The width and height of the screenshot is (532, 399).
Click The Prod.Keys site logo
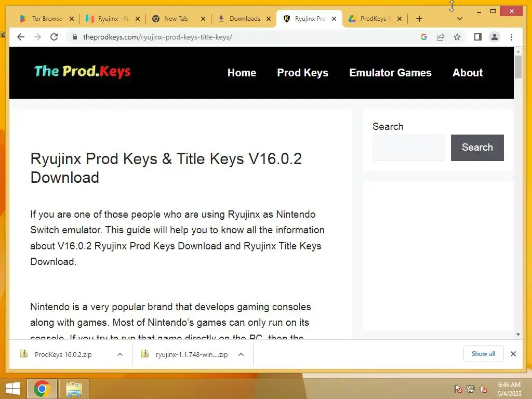click(x=82, y=72)
